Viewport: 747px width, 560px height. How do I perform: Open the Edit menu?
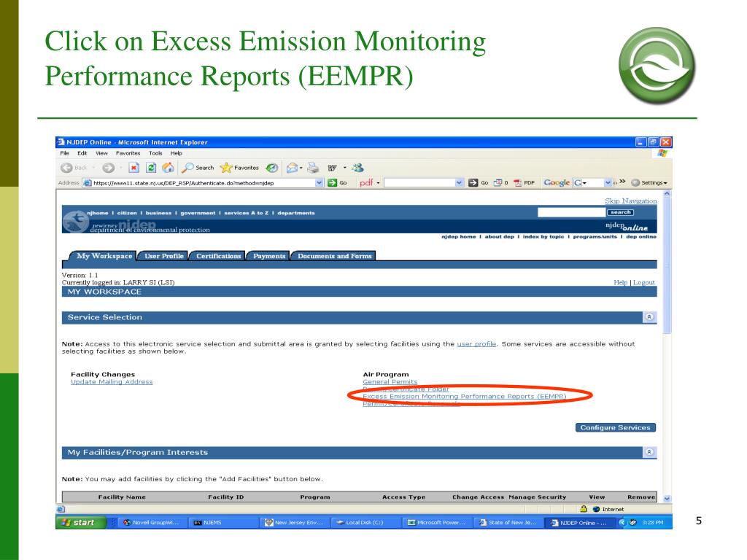[82, 153]
